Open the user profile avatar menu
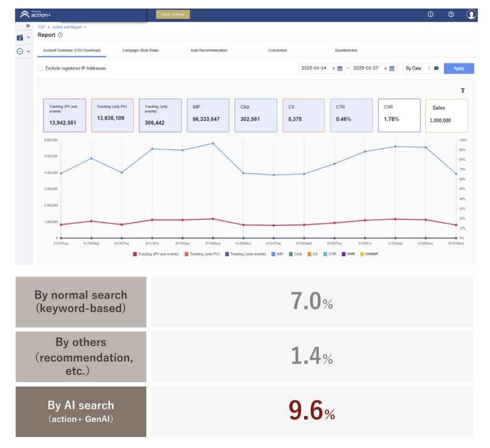This screenshot has width=490, height=448. tap(471, 14)
